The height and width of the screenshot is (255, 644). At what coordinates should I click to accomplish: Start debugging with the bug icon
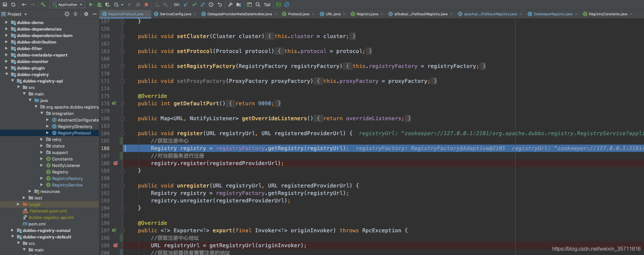(99, 5)
